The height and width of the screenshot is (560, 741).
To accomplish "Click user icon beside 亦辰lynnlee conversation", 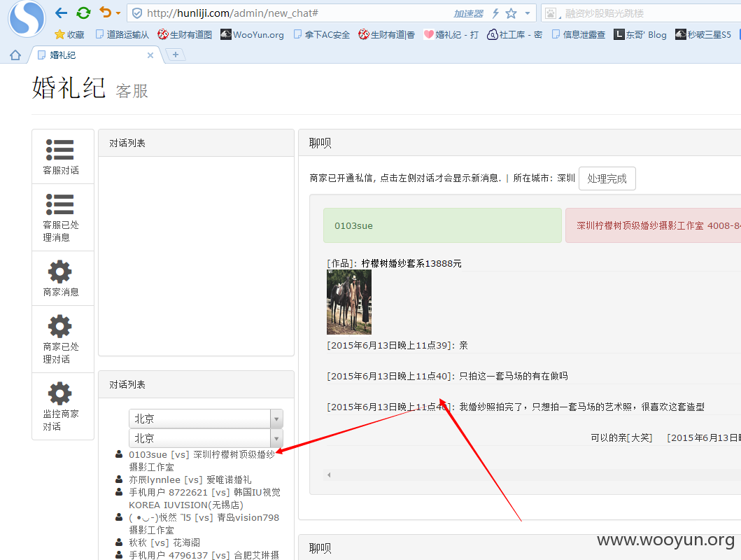I will [119, 479].
